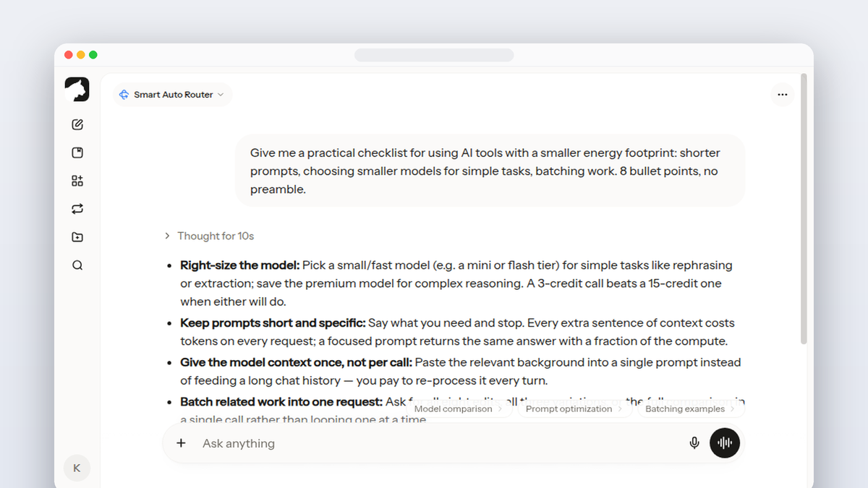The height and width of the screenshot is (488, 868).
Task: Click the repeat arrows icon in the sidebar
Action: click(77, 209)
